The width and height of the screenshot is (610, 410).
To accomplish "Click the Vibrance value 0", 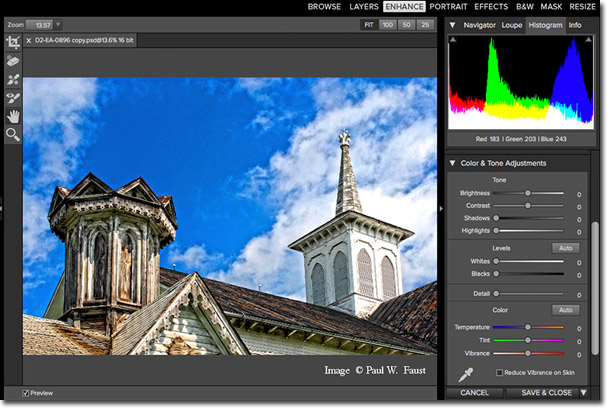I will coord(579,355).
